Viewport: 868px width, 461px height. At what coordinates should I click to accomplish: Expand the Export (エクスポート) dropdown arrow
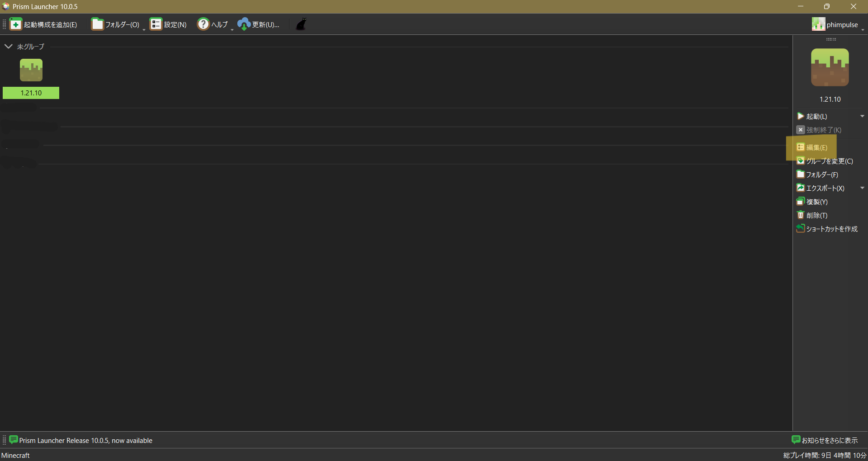pyautogui.click(x=862, y=188)
